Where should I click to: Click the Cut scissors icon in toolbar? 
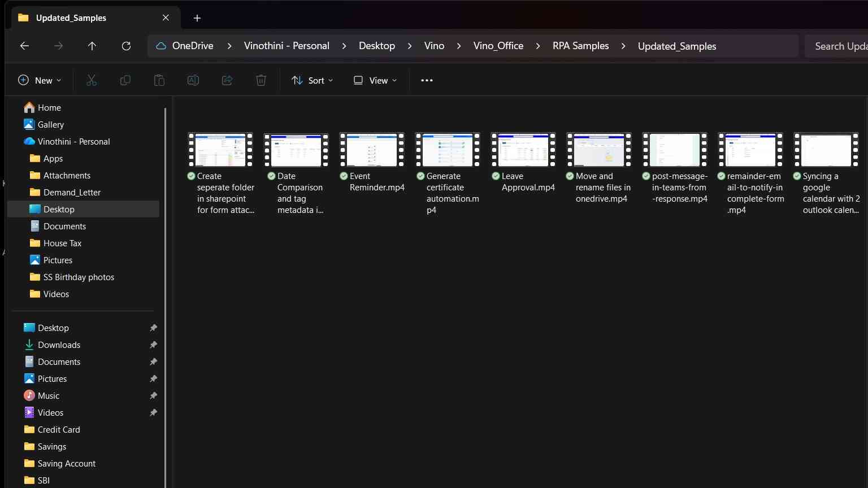[x=92, y=80]
